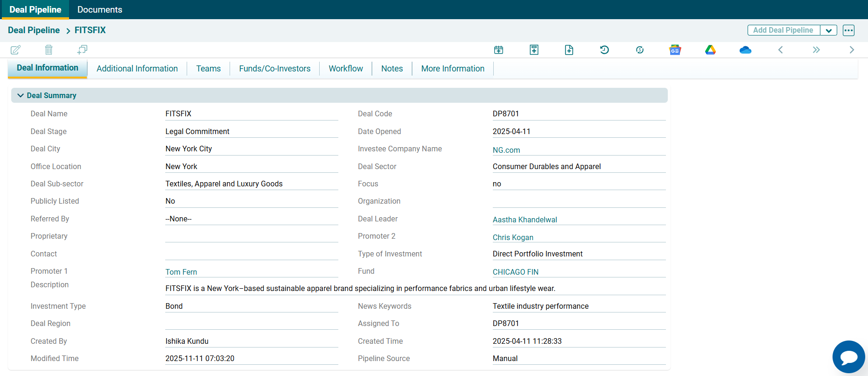Click the calendar plus icon
This screenshot has height=376, width=868.
point(498,50)
